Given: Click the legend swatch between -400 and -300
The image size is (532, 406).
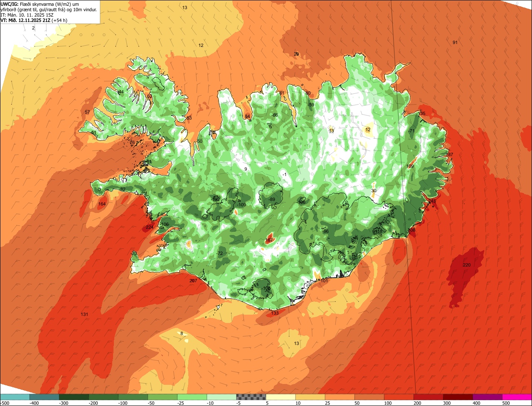Looking at the screenshot, I should coord(44,397).
